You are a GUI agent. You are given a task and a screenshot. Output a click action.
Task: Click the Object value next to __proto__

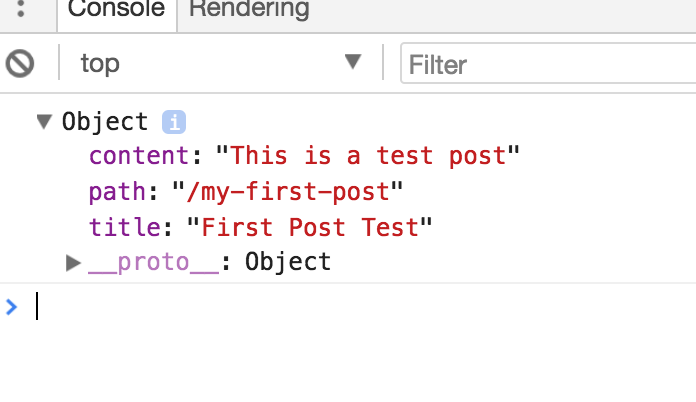[288, 262]
